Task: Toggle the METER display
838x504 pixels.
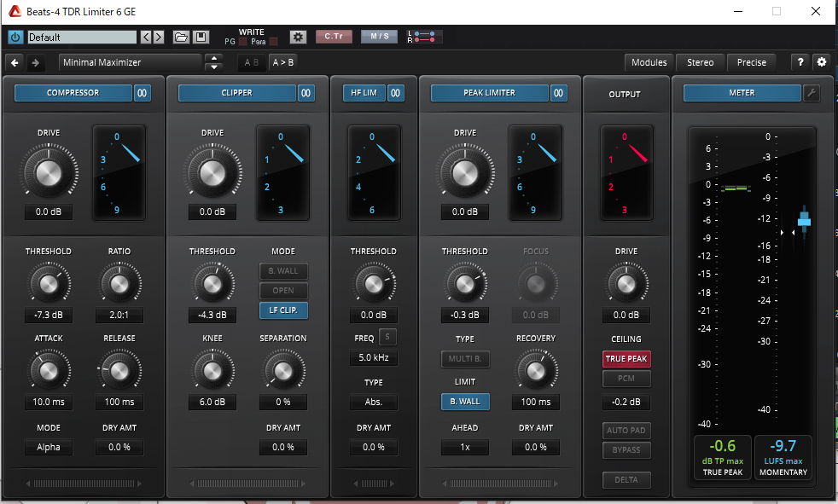Action: coord(742,93)
